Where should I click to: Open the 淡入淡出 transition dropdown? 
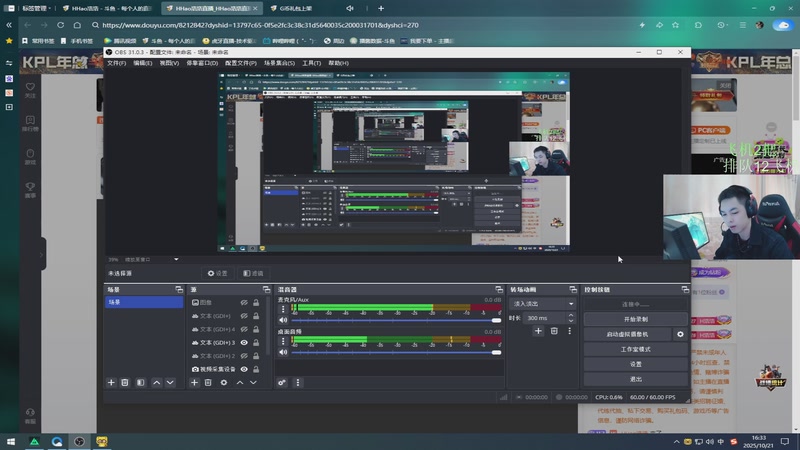click(x=543, y=304)
